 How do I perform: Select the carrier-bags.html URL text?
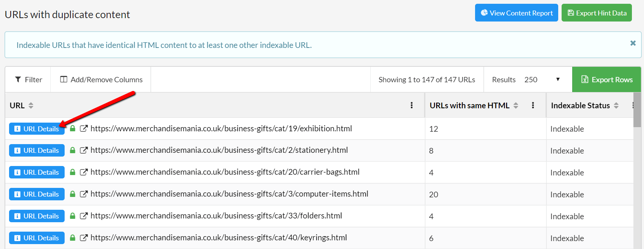(225, 172)
